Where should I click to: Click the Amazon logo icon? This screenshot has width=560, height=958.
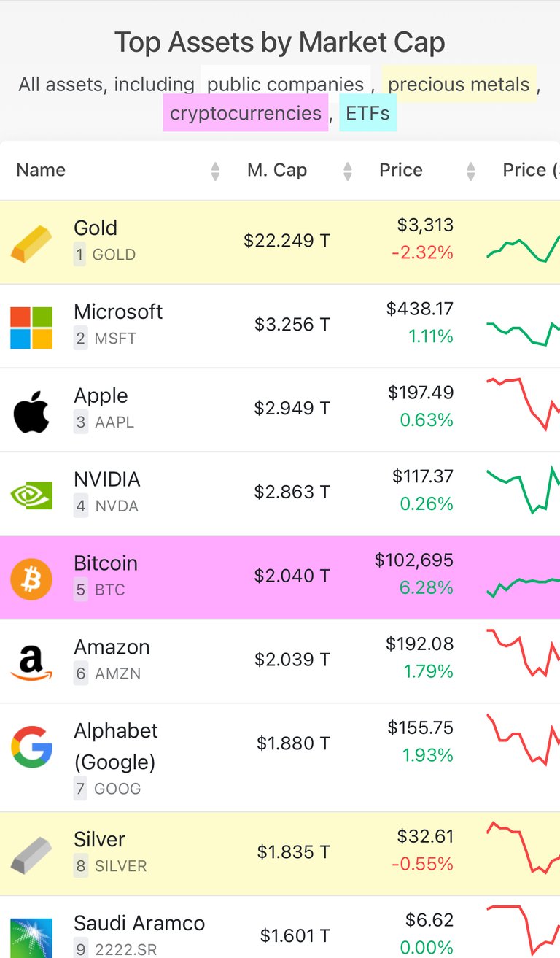point(31,663)
